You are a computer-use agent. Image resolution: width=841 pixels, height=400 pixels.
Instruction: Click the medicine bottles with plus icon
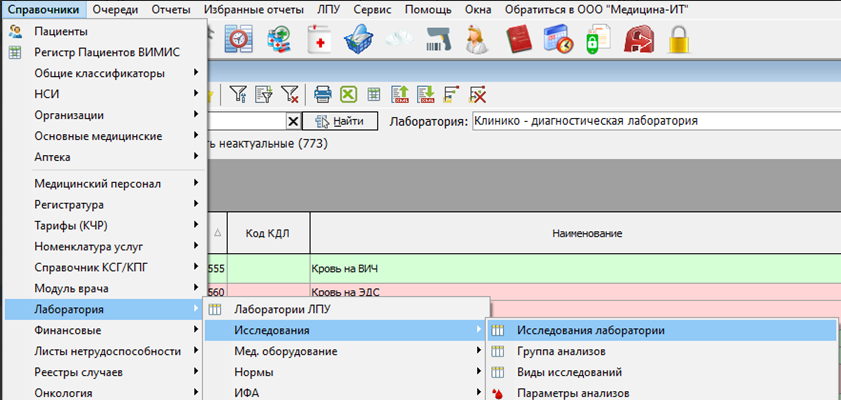[279, 40]
